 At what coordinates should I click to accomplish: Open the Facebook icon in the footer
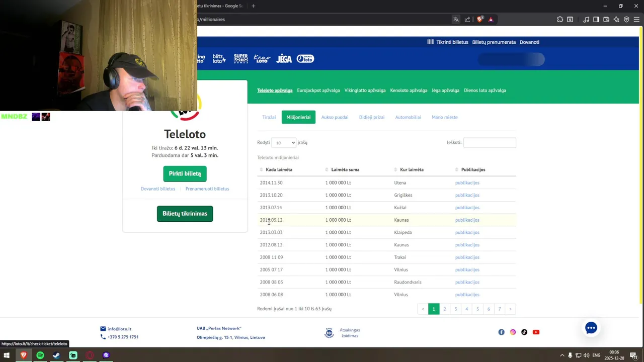point(501,332)
